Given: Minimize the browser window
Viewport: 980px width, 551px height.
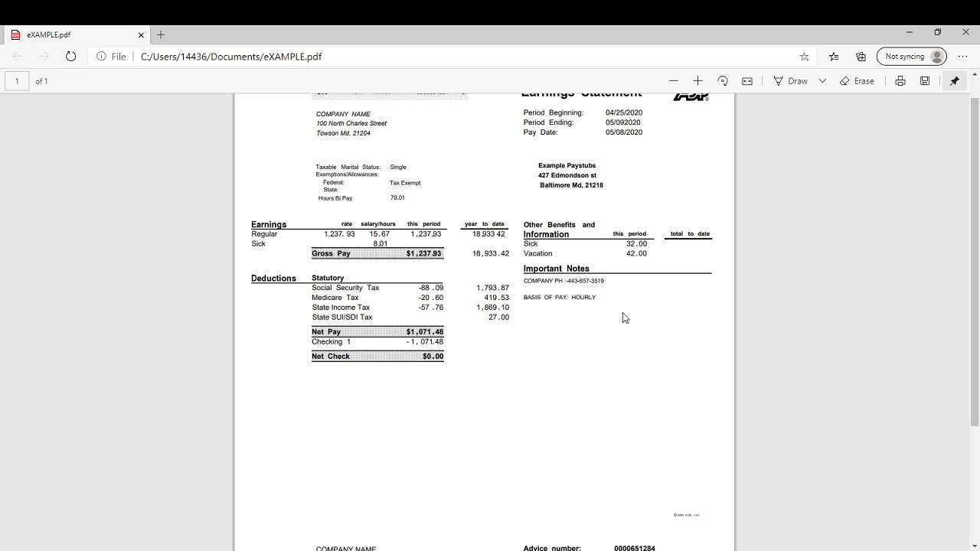Looking at the screenshot, I should [909, 32].
